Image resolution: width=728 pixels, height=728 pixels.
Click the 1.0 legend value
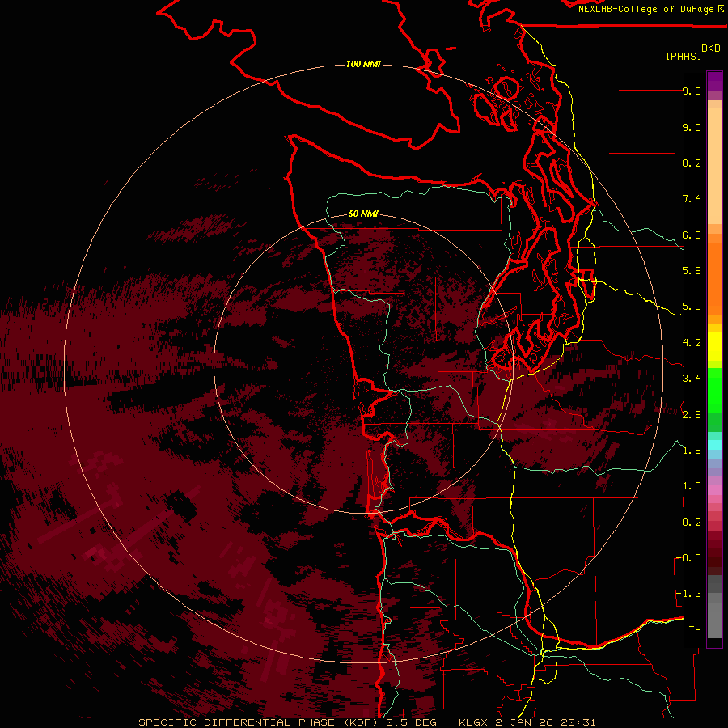692,486
